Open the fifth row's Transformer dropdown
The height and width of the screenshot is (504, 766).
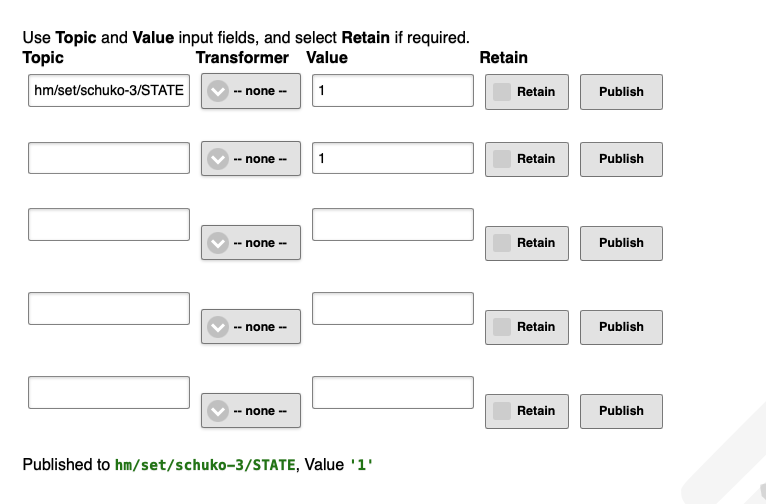(x=251, y=411)
